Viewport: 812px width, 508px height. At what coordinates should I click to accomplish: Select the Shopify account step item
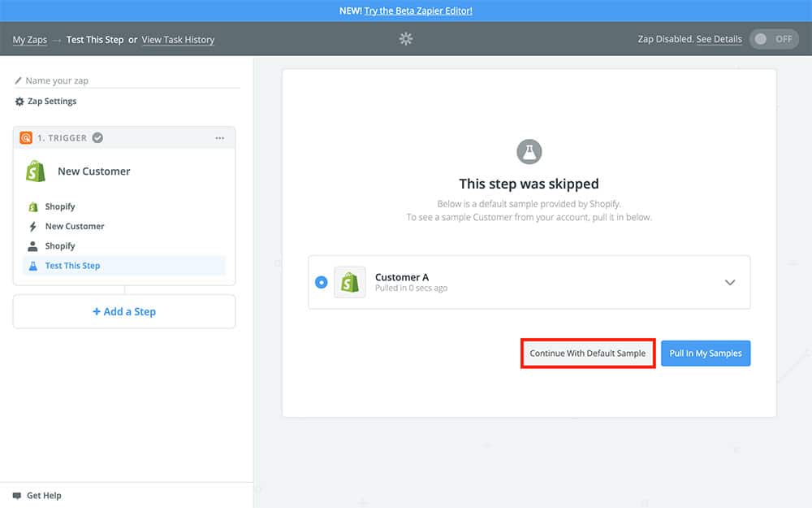59,246
